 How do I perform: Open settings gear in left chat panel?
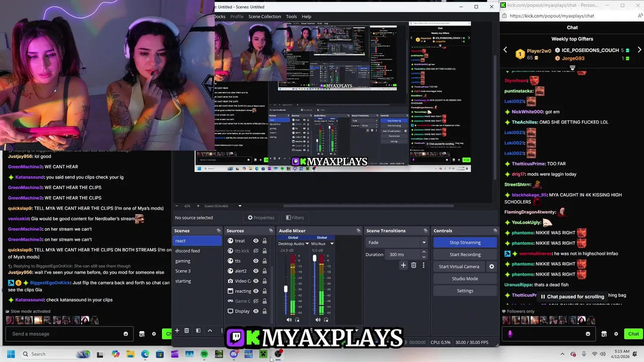154,334
